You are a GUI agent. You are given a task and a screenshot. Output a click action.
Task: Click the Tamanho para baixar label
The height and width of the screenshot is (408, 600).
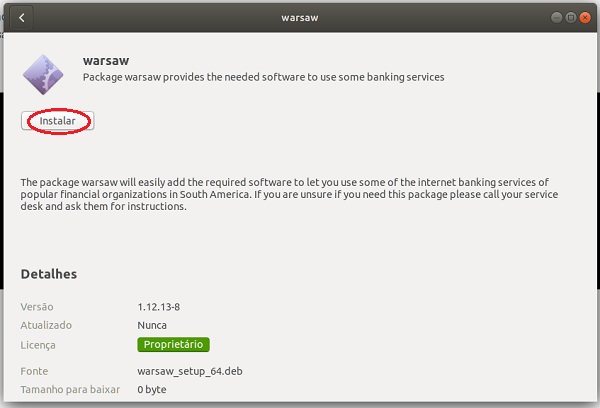coord(70,390)
